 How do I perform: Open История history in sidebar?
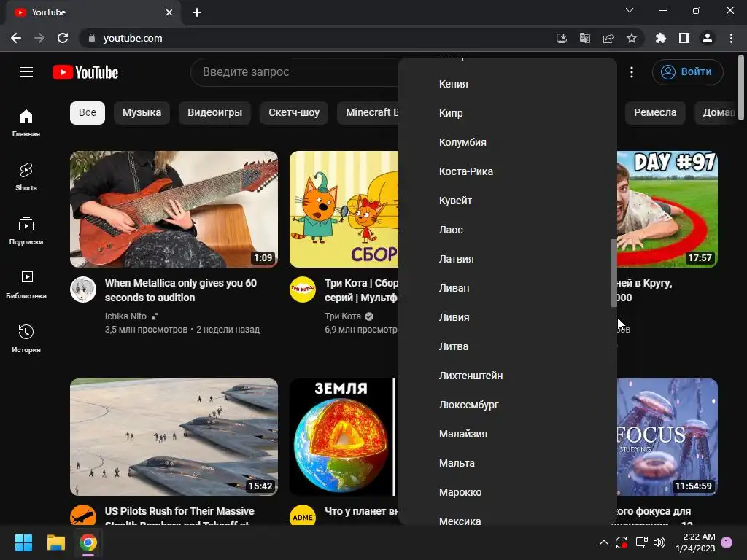coord(26,338)
